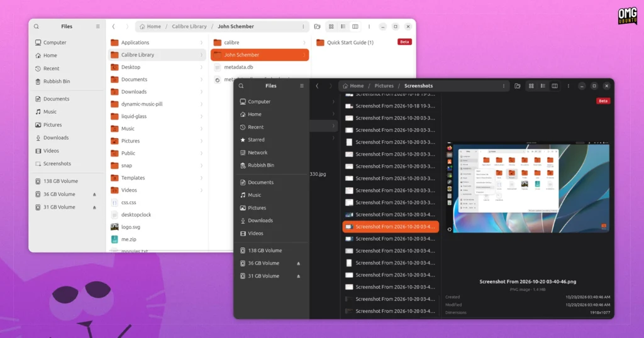The width and height of the screenshot is (644, 338).
Task: Eject the 36 GB Volume in dark window
Action: click(x=299, y=263)
